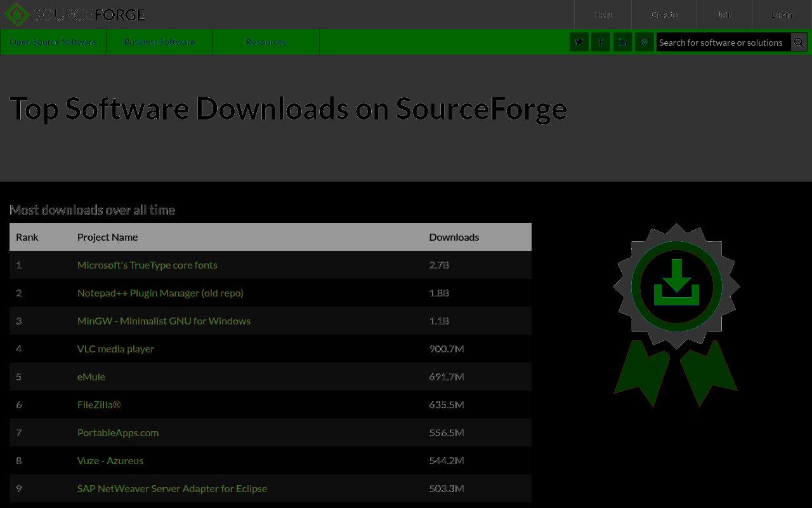812x508 pixels.
Task: Click the 1.1B downloads value
Action: [439, 321]
